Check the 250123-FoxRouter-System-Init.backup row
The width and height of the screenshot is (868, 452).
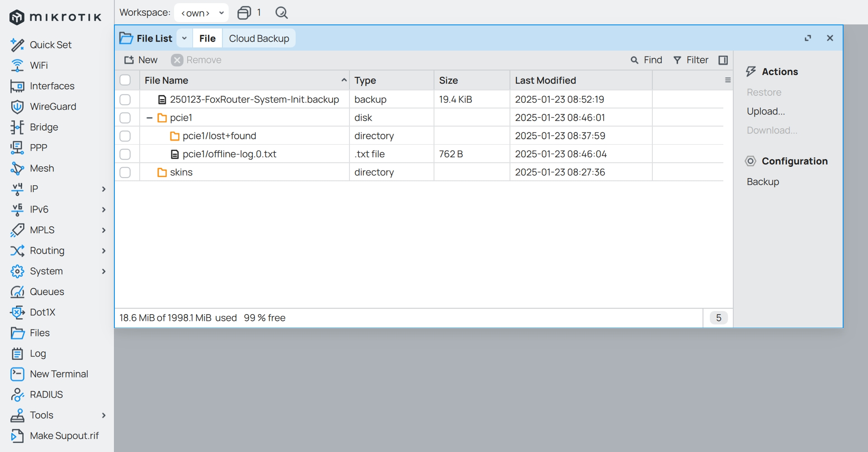(125, 99)
